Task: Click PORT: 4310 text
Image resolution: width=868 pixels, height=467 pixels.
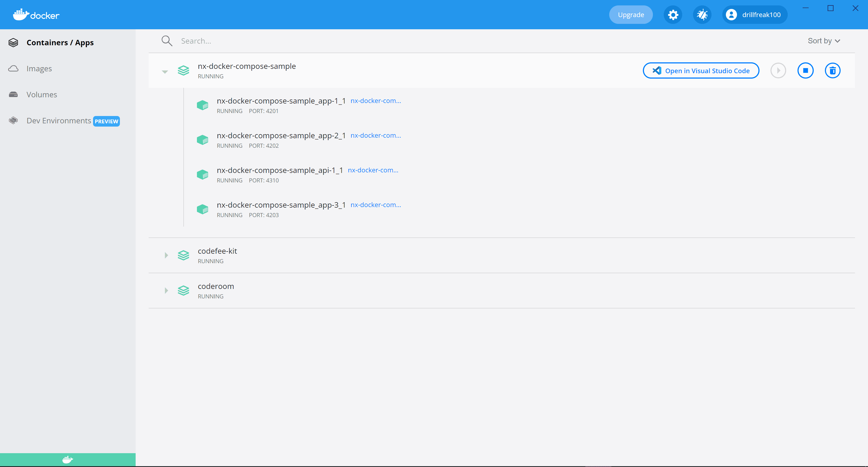Action: 264,180
